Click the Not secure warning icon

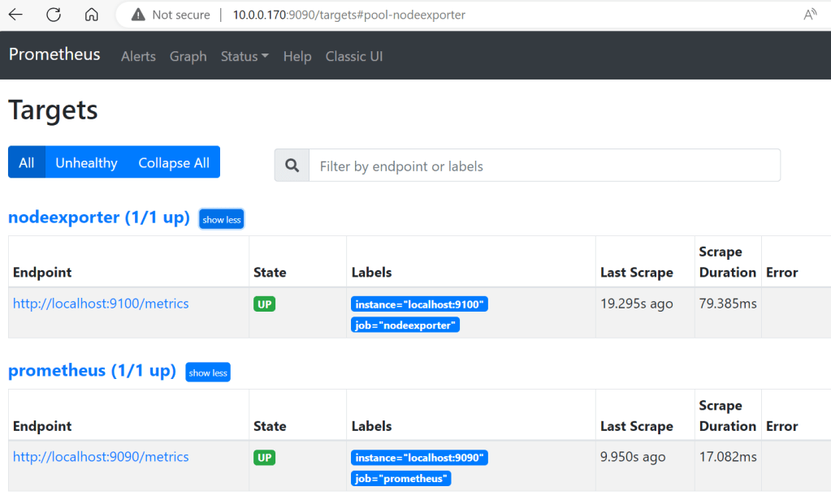[x=138, y=15]
